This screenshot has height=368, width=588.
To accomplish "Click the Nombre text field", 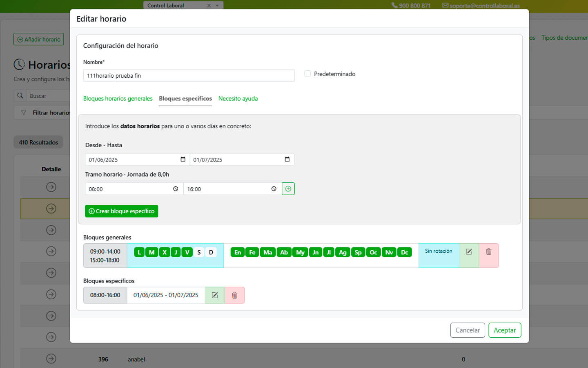I will [x=189, y=76].
